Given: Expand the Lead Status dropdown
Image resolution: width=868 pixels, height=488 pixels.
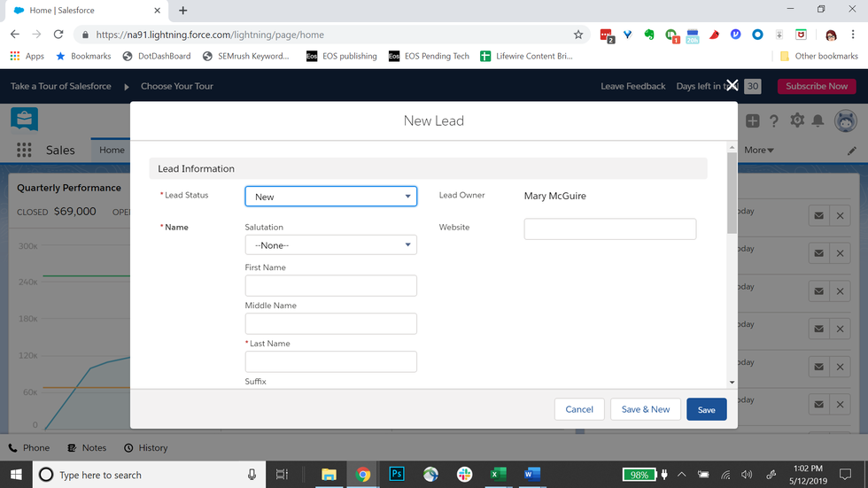Looking at the screenshot, I should click(x=330, y=197).
